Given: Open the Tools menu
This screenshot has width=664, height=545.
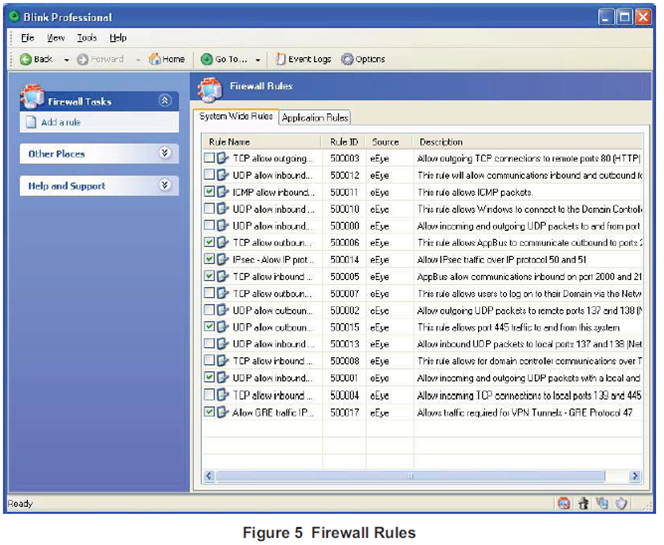Looking at the screenshot, I should (87, 38).
